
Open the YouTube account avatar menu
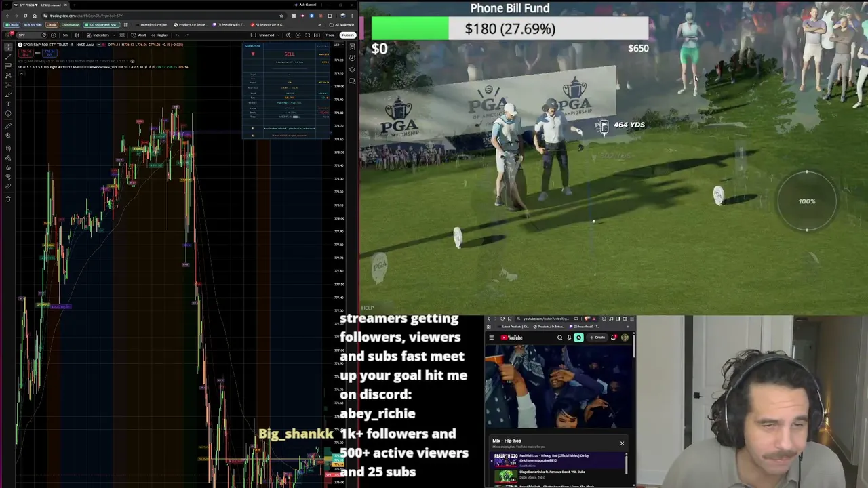point(624,338)
